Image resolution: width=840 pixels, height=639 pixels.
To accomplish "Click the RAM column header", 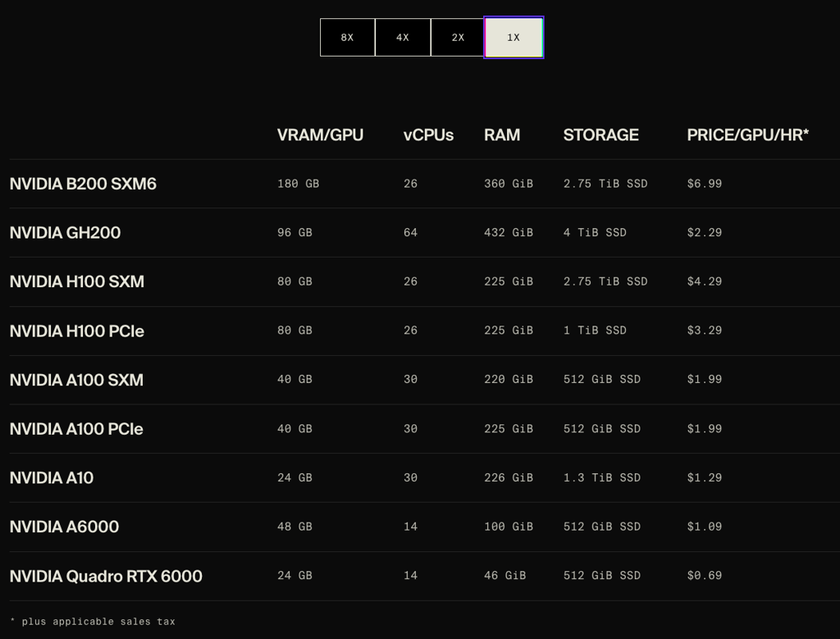I will click(502, 135).
